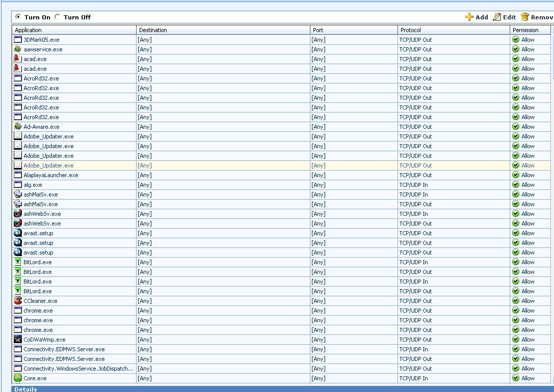554x392 pixels.
Task: Click green Allow checkmark in CoDWaWmp.exe row
Action: click(x=516, y=339)
